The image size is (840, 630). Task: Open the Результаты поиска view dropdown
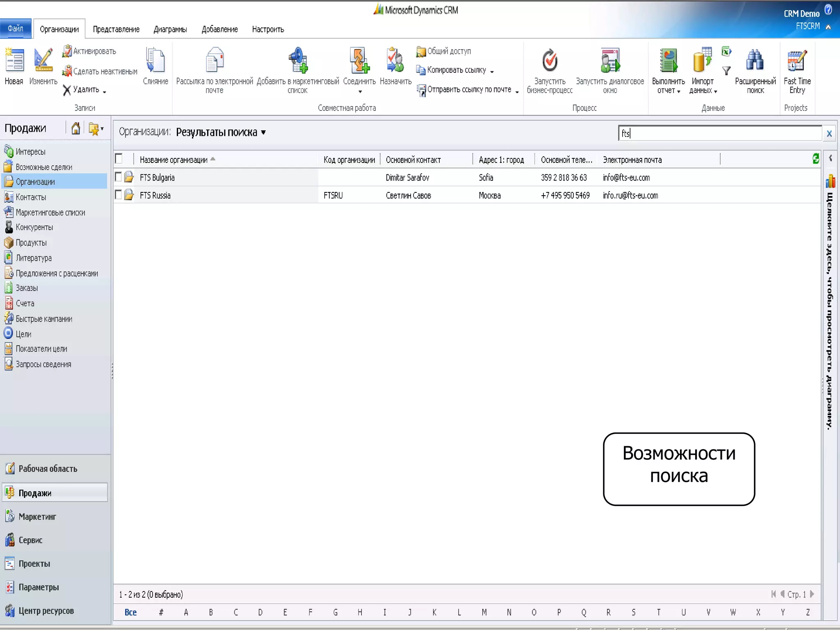tap(263, 132)
